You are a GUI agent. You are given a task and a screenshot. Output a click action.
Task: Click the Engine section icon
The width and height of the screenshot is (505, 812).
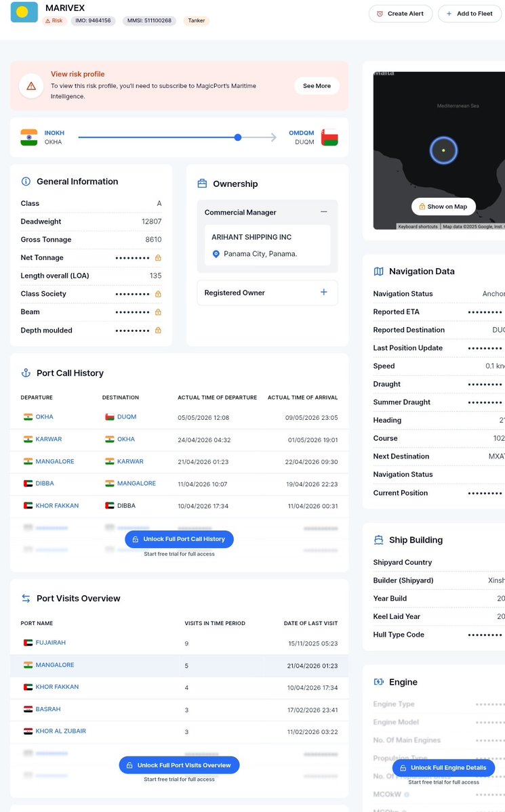(x=378, y=682)
